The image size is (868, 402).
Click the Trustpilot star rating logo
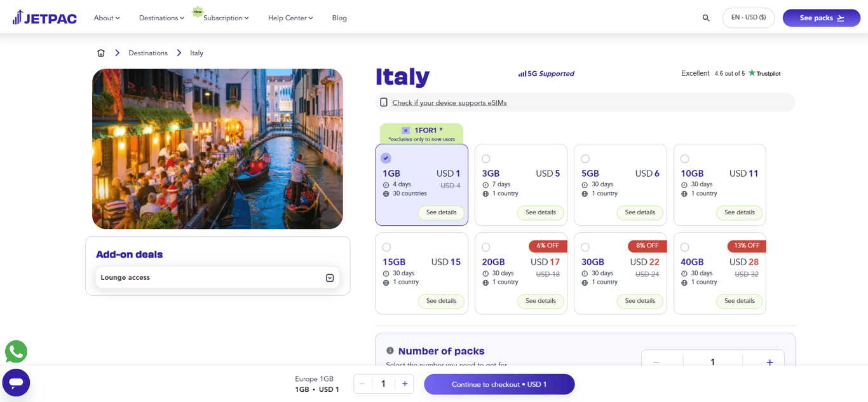click(764, 73)
